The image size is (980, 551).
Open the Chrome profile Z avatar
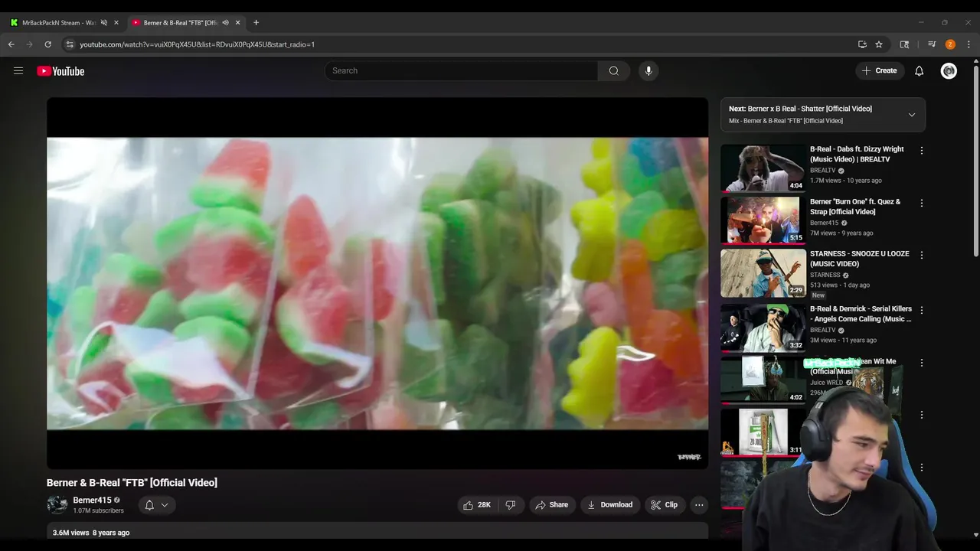coord(950,44)
